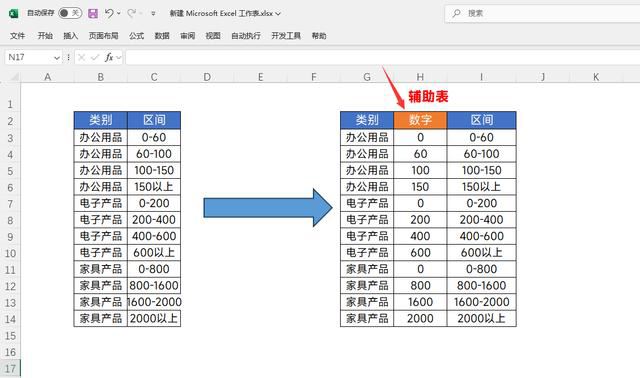Click cell I13 containing 1600-2000
The height and width of the screenshot is (378, 640).
tap(482, 302)
